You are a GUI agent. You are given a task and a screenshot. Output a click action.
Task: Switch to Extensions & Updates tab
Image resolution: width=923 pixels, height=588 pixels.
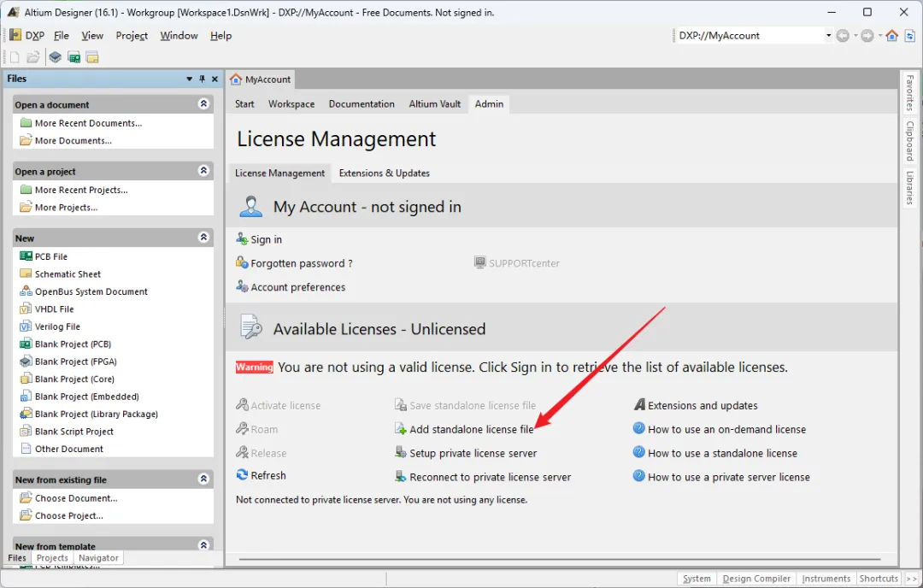pos(385,173)
